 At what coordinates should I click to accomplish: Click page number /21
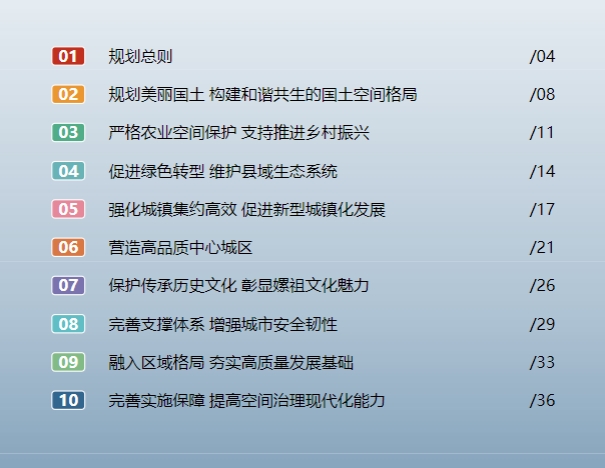pyautogui.click(x=542, y=247)
